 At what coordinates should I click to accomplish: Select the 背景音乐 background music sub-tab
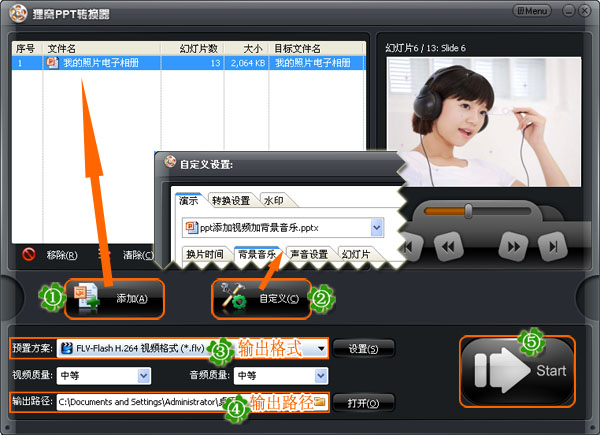pyautogui.click(x=257, y=254)
